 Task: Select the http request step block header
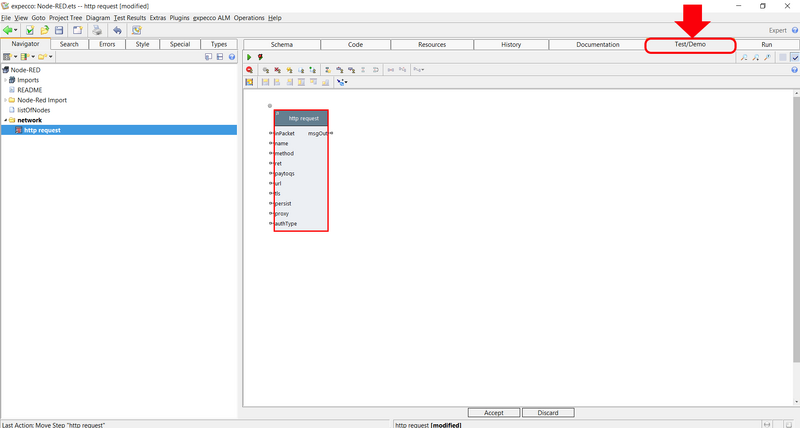point(301,118)
